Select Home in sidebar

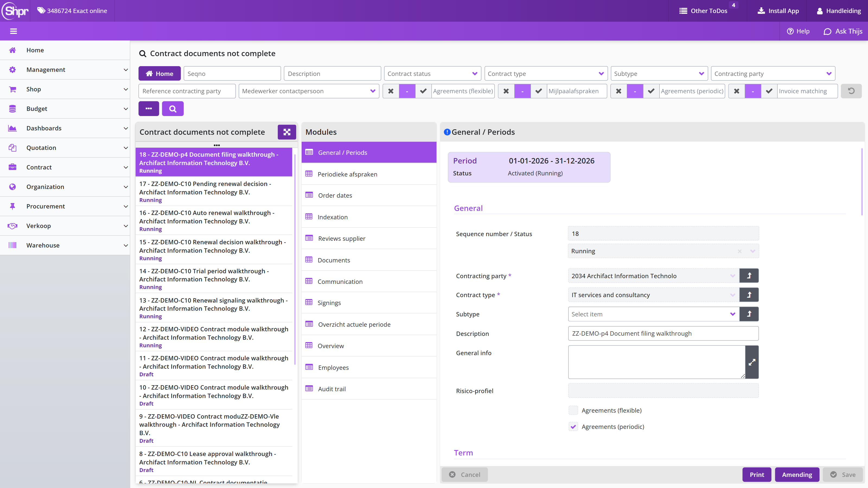65,50
